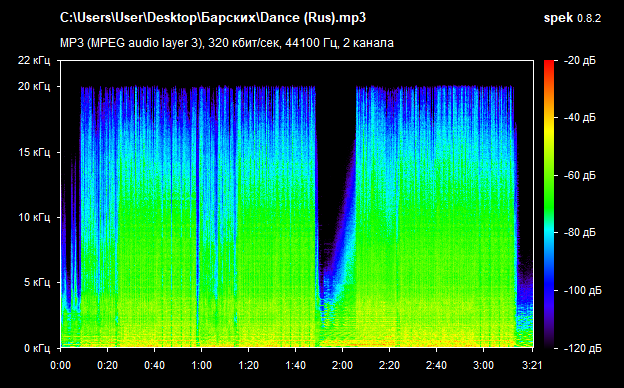Click the 20 кГц frequency label
This screenshot has height=388, width=624.
point(34,86)
